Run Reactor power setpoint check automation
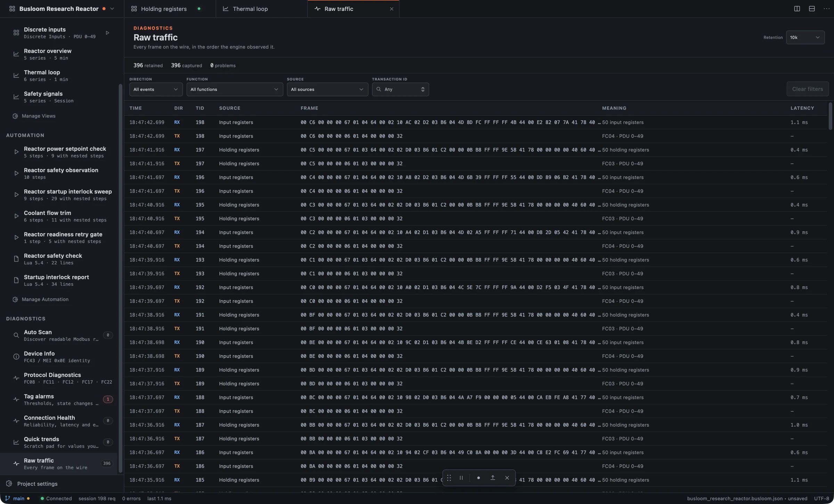The image size is (834, 504). [16, 152]
